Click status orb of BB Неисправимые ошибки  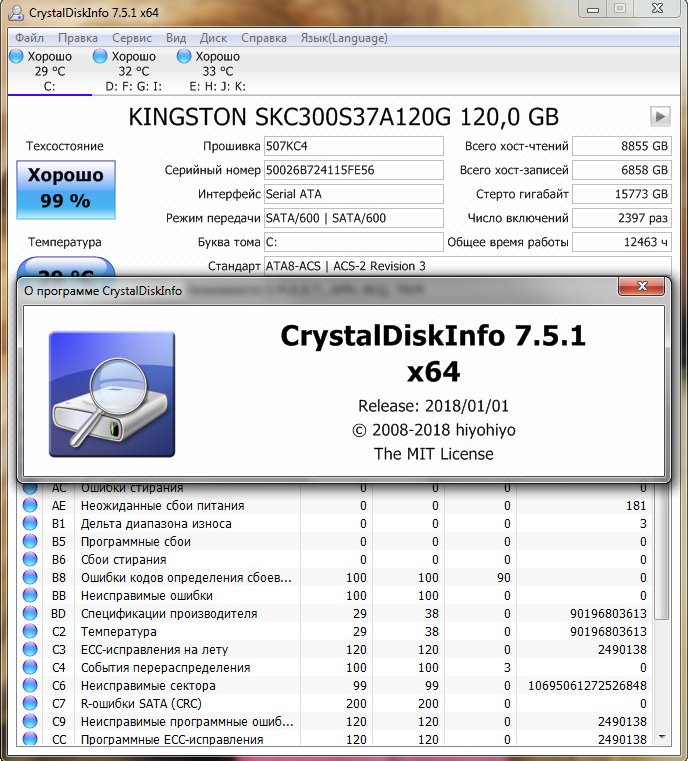30,595
